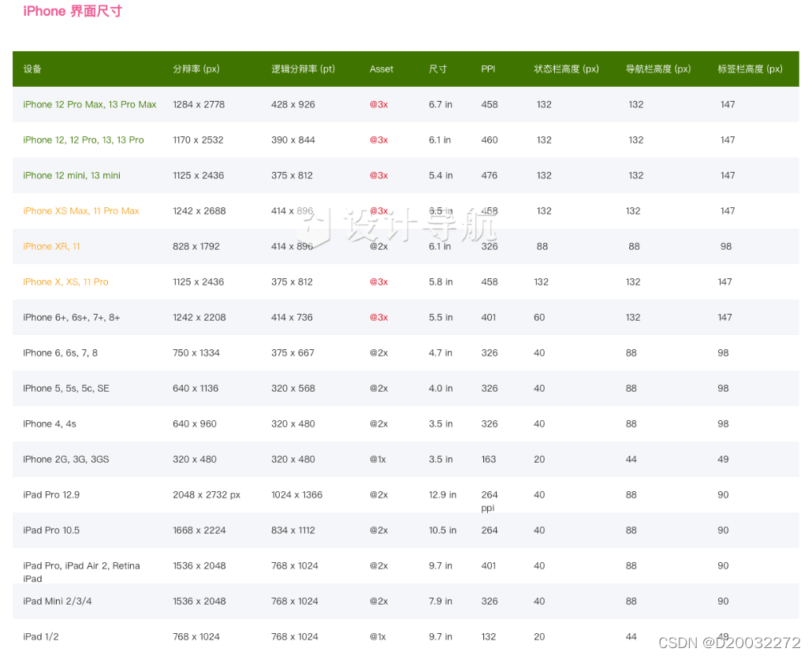Click the '4.0 in' size cell
Screen dimensions: 812x656
(x=440, y=389)
